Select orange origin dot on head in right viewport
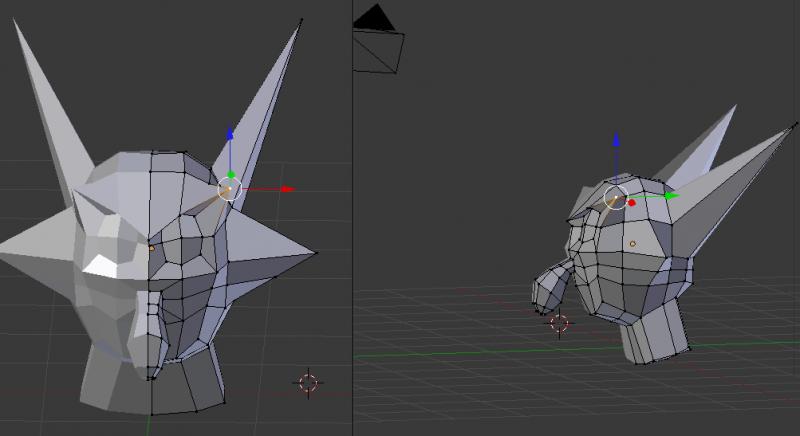 tap(633, 244)
